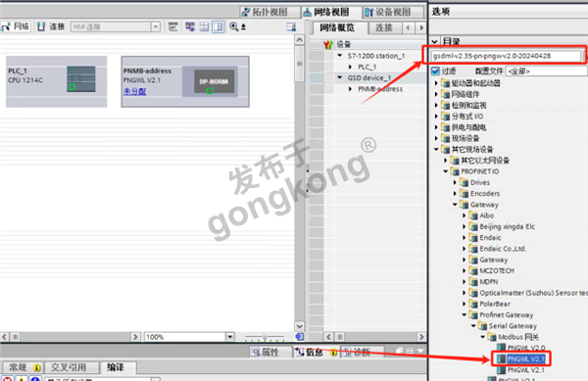588x381 pixels.
Task: Click the green port on DP-NORM module
Action: (x=210, y=91)
